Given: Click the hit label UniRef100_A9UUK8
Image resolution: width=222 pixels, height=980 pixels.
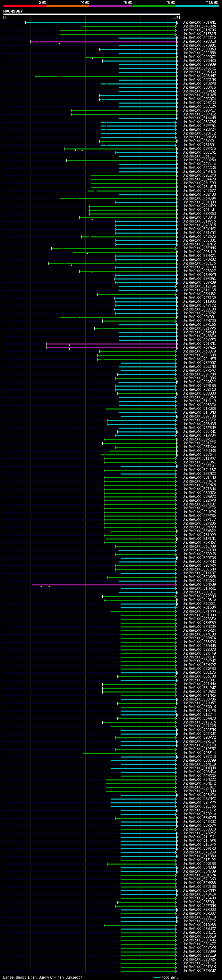Looking at the screenshot, I should [199, 451].
